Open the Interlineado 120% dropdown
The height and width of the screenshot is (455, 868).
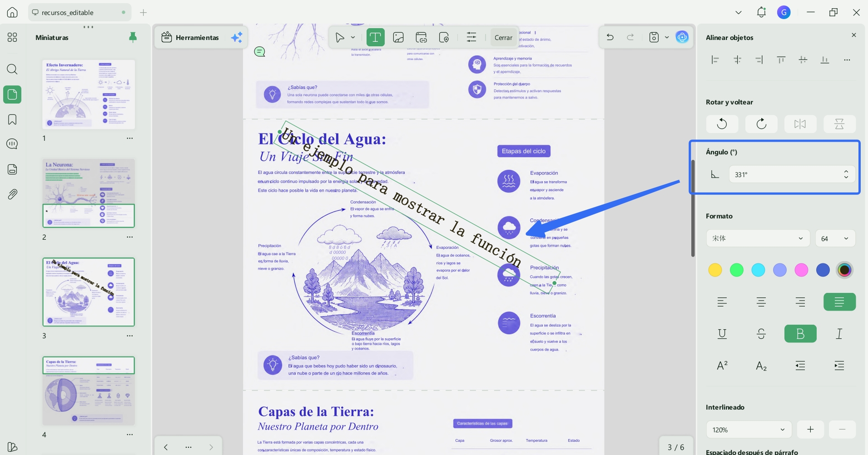(x=749, y=430)
